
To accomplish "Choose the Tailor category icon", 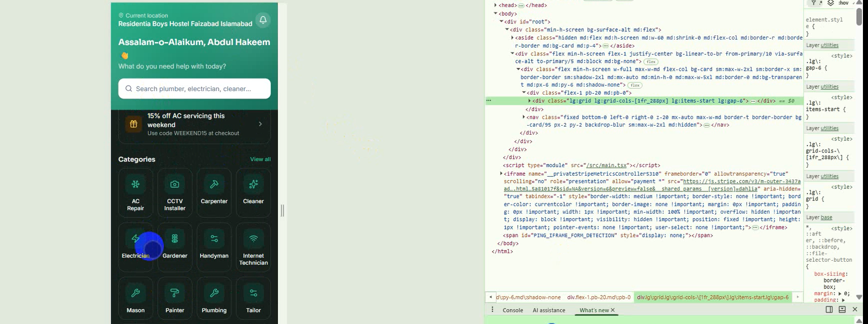I will pyautogui.click(x=253, y=293).
